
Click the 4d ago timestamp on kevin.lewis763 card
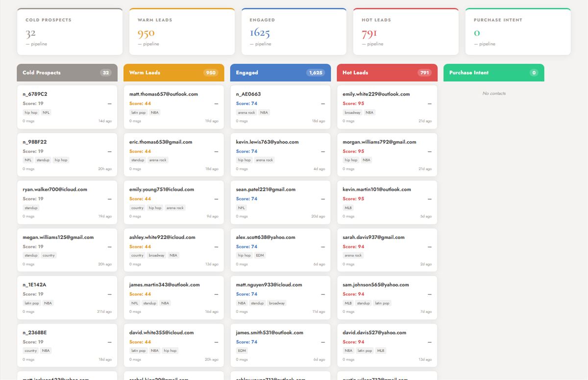pyautogui.click(x=319, y=169)
